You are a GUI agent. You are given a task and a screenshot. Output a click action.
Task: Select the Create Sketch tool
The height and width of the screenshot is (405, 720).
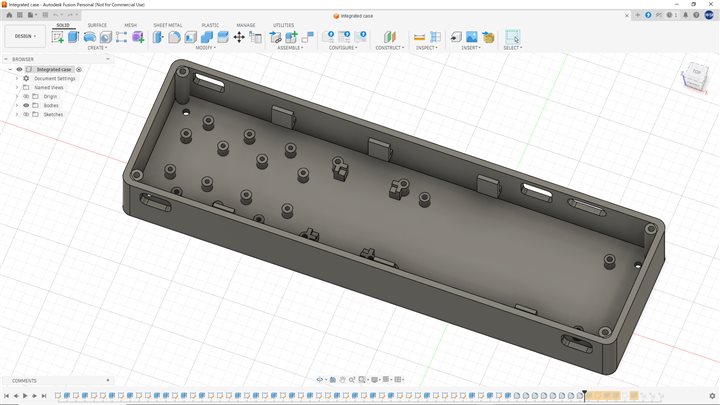(x=57, y=37)
